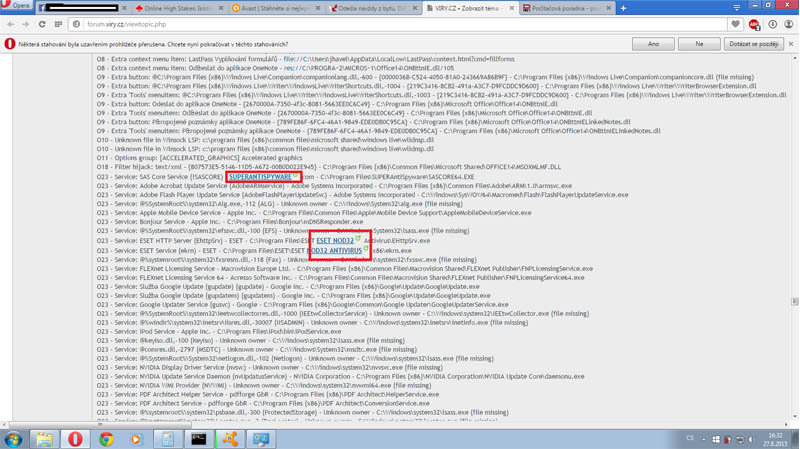Image resolution: width=800 pixels, height=449 pixels.
Task: Switch to the Počítačová poradna tab
Action: click(x=561, y=8)
